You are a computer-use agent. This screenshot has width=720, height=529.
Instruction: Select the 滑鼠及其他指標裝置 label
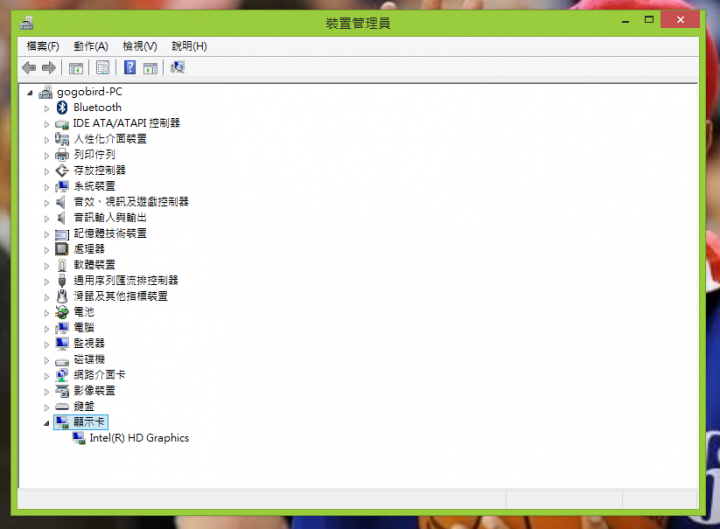pyautogui.click(x=121, y=296)
